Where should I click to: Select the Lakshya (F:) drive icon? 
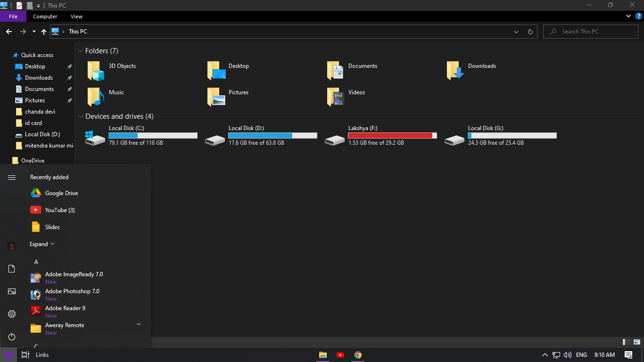pyautogui.click(x=335, y=140)
